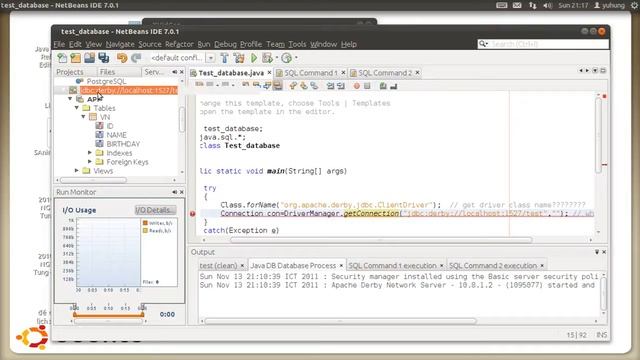
Task: Open the SQL Command 2 execution output tab
Action: (x=493, y=265)
